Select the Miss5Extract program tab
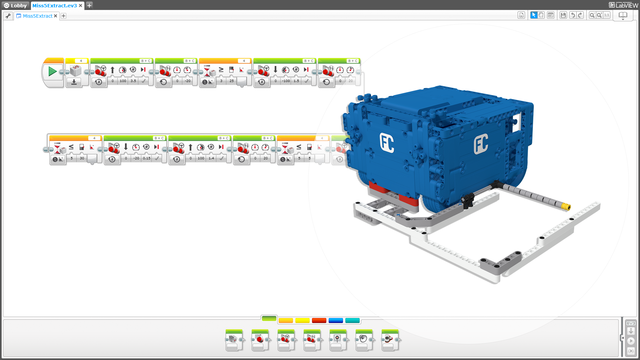This screenshot has height=360, width=640. pyautogui.click(x=37, y=16)
